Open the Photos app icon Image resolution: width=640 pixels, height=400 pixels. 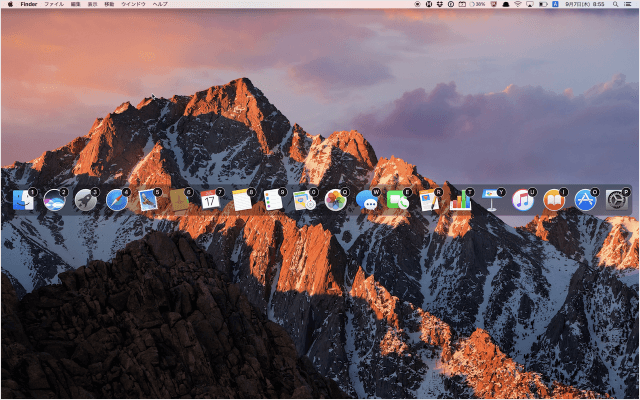(x=335, y=200)
